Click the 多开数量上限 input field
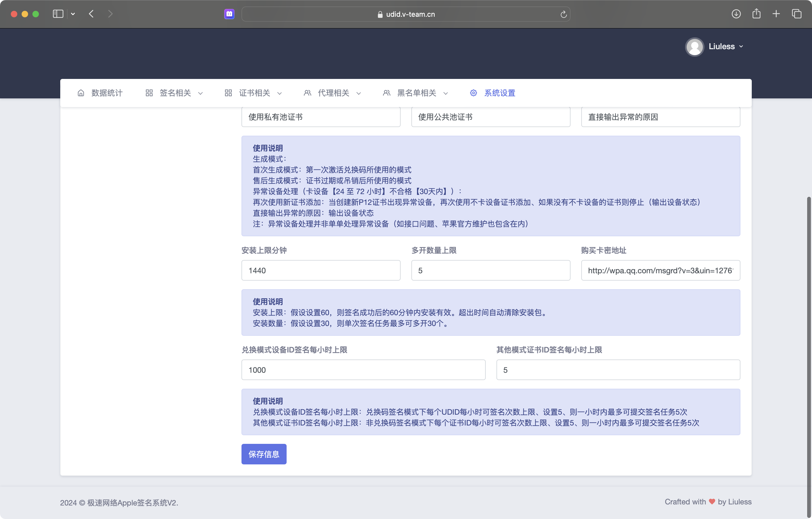 coord(491,270)
